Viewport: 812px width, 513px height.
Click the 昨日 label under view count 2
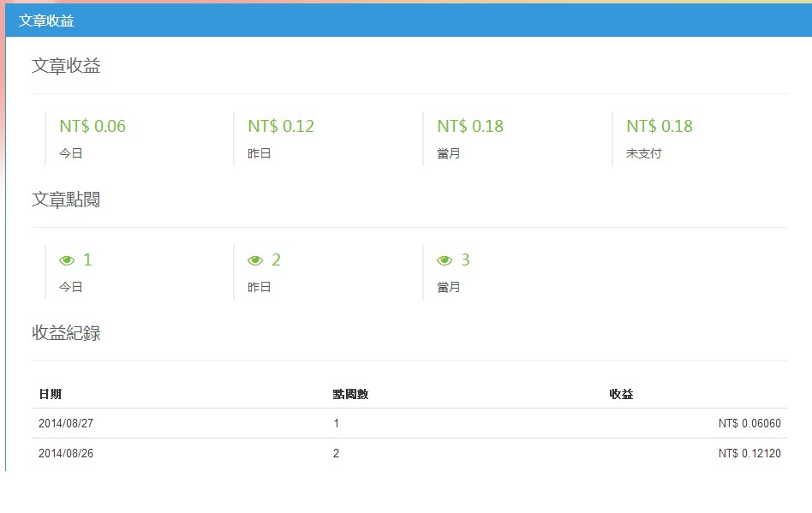[x=260, y=287]
